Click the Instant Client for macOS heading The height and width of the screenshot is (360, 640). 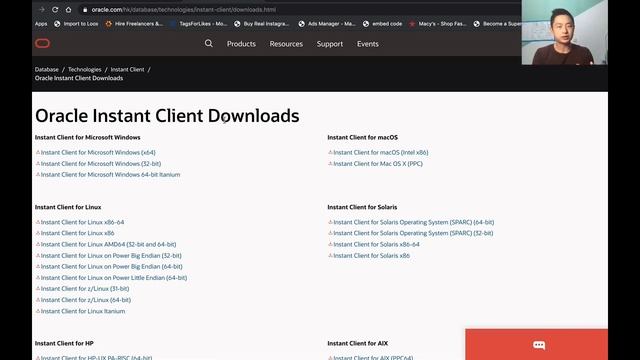(362, 137)
